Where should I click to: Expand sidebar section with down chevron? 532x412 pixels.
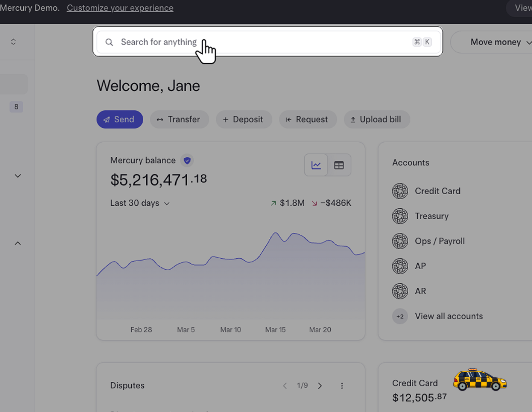(18, 176)
